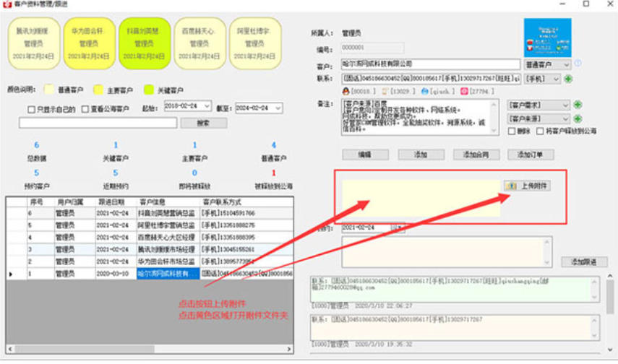
Task: Click the yellow attachment folder area
Action: click(421, 198)
